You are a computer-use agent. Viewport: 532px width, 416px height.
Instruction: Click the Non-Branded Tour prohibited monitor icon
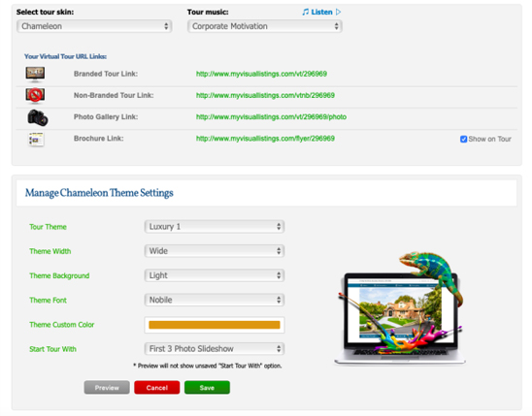point(35,96)
